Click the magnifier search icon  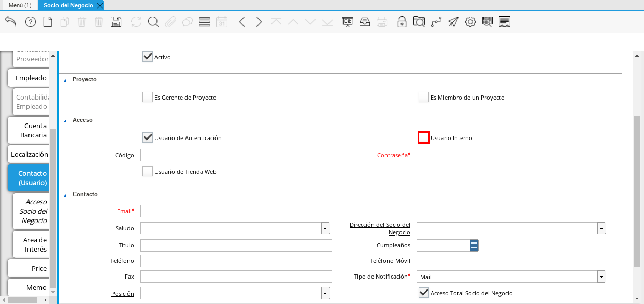(153, 22)
